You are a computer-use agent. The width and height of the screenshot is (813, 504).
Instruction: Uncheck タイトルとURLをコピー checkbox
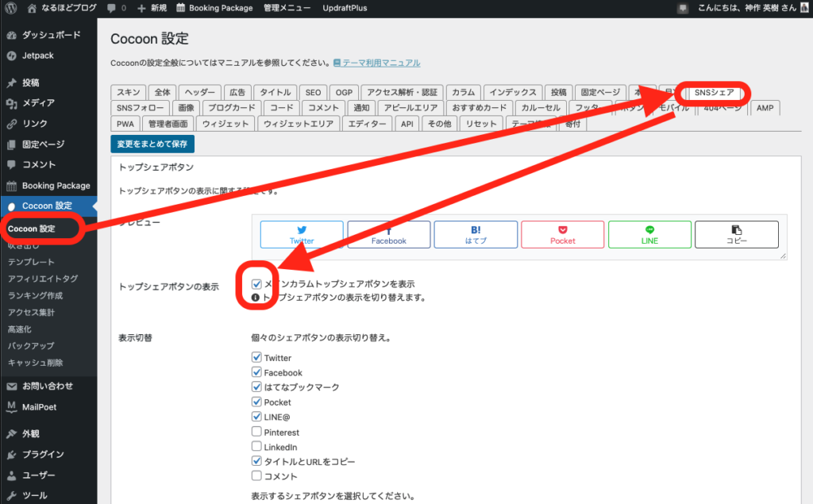click(256, 461)
